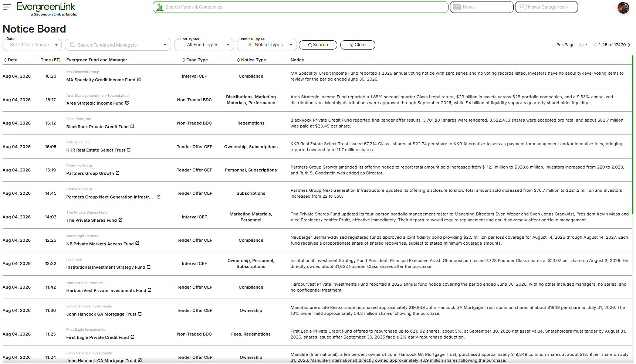Open MA Specialty Credit Income Fund link
Image resolution: width=636 pixels, height=364 pixels.
pos(101,80)
